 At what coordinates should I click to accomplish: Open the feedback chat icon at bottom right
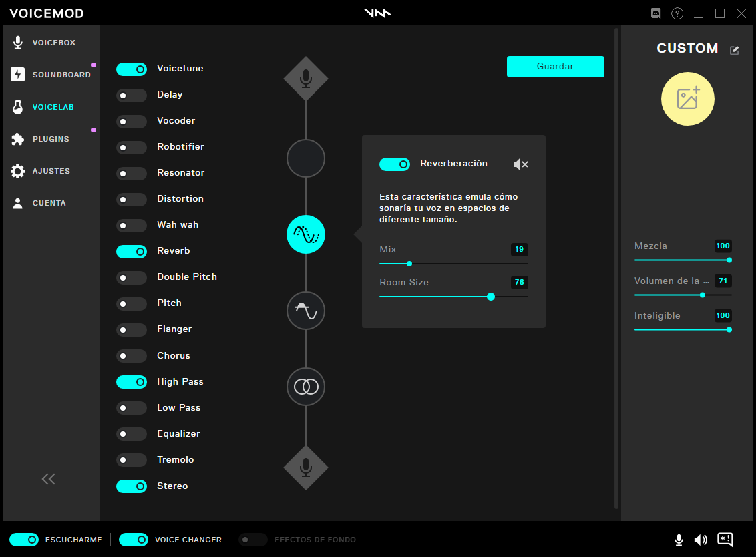[726, 540]
